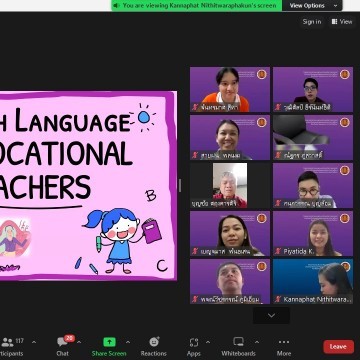
Task: Expand the Whiteboards caret arrow
Action: click(257, 342)
